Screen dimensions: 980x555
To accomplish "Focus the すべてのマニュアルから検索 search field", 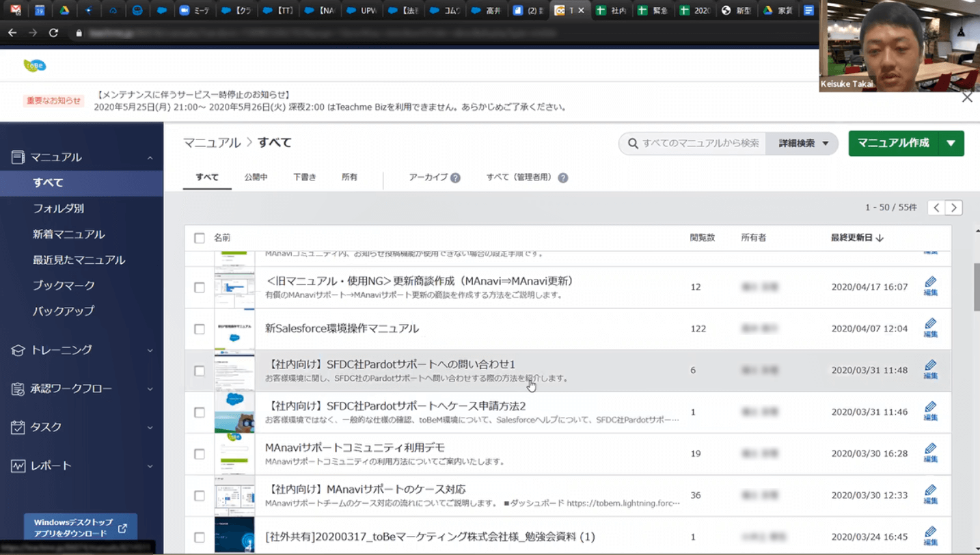I will click(x=693, y=144).
